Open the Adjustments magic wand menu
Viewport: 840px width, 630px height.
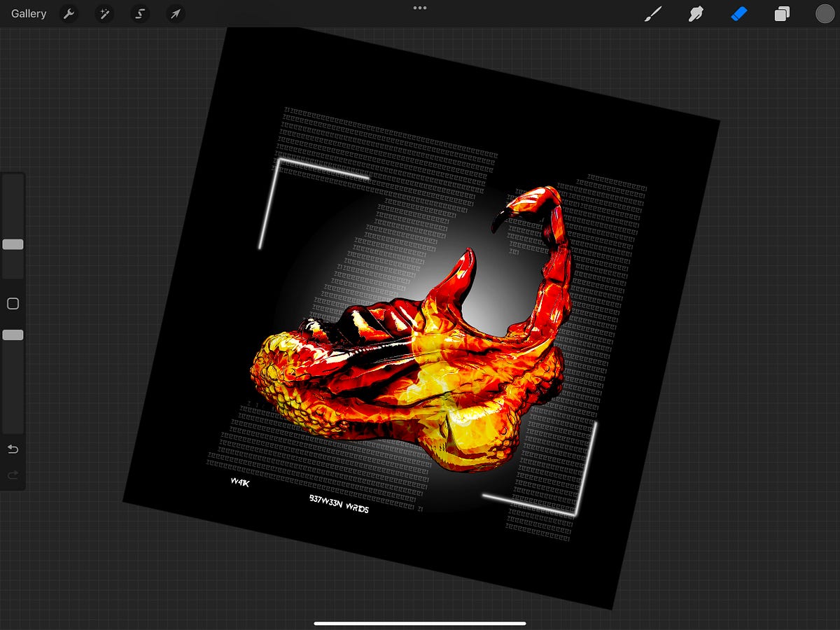click(105, 13)
